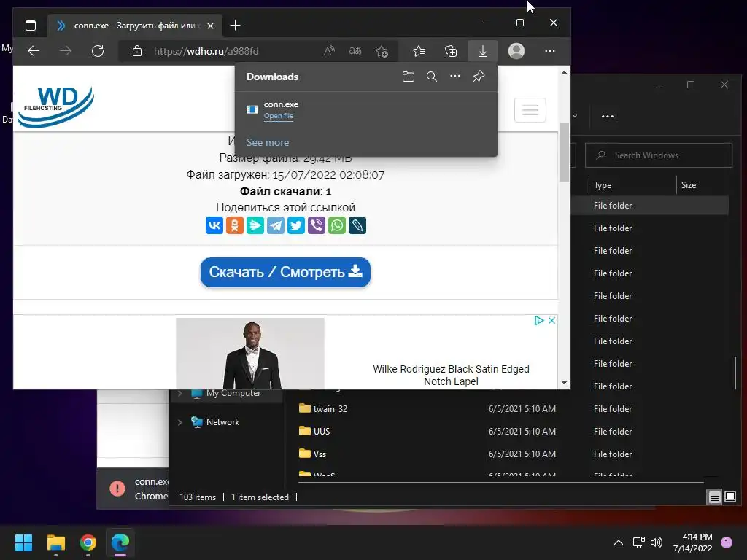Select the Vss folder
This screenshot has height=560, width=747.
(320, 454)
